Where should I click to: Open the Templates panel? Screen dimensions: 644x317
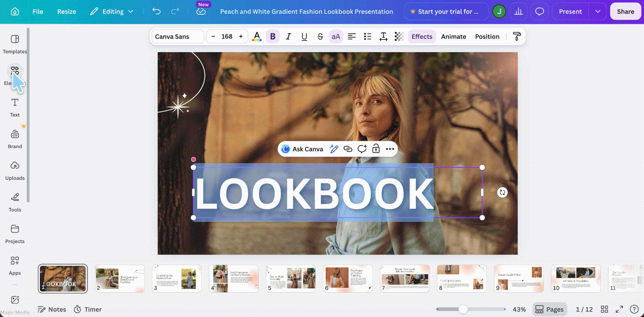(15, 44)
